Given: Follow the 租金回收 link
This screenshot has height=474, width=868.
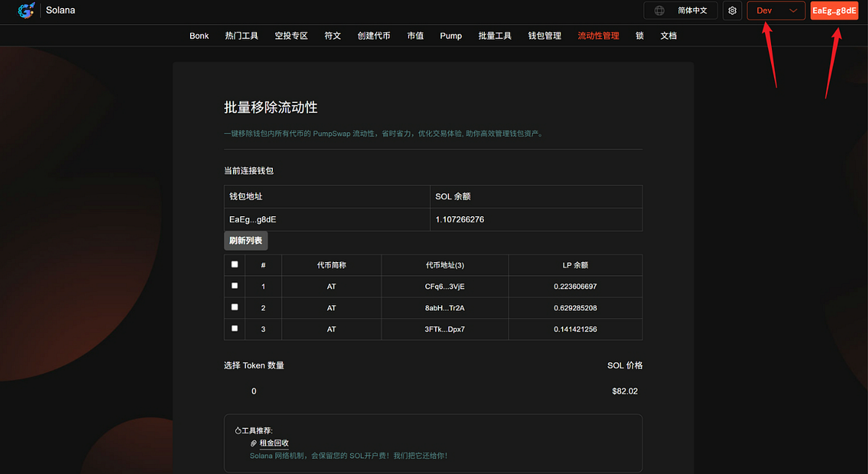Looking at the screenshot, I should pos(274,443).
